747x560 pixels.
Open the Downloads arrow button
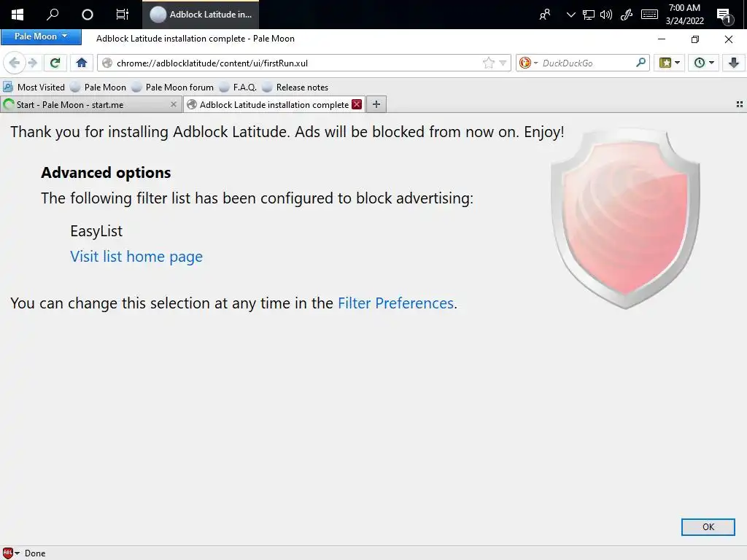point(734,63)
